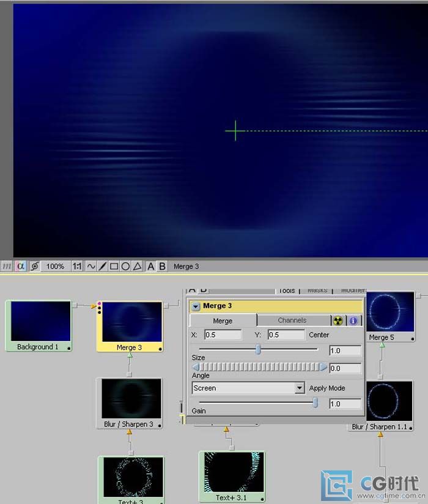Click the view dot on Text+ 3.1 node
428x504 pixels.
tap(262, 499)
